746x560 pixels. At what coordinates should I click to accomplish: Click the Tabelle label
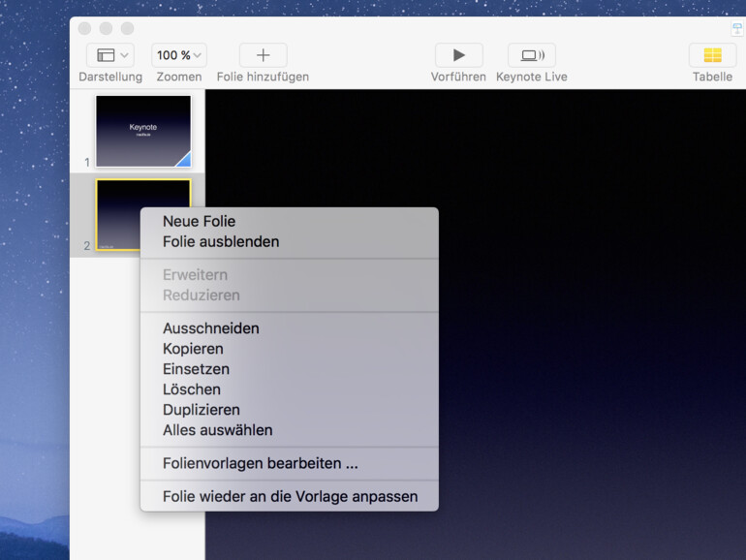point(712,78)
